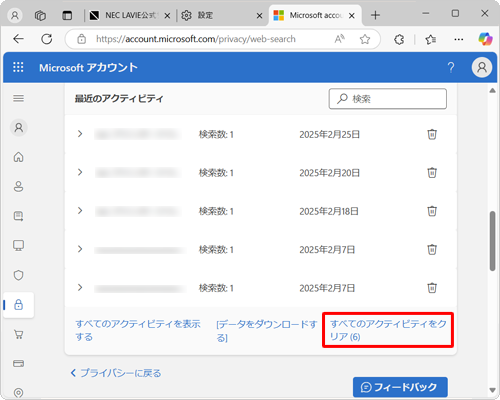Click the scrollbar up arrow
Screen dimensions: 500x400
(x=492, y=91)
